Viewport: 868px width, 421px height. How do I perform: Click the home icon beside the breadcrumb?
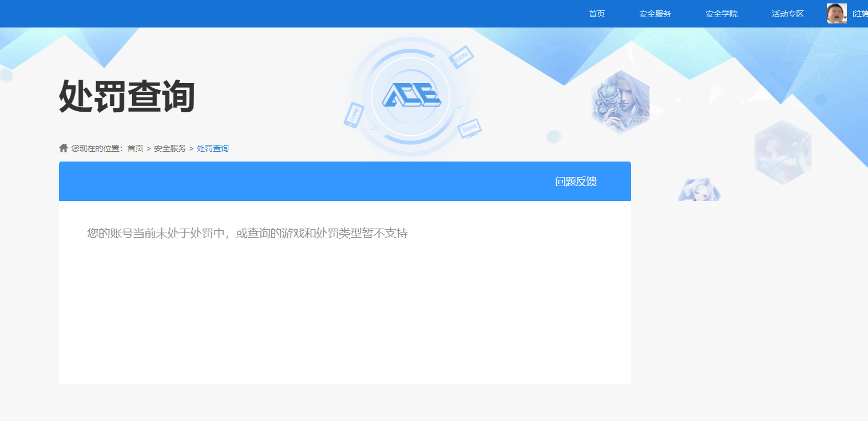pos(64,148)
